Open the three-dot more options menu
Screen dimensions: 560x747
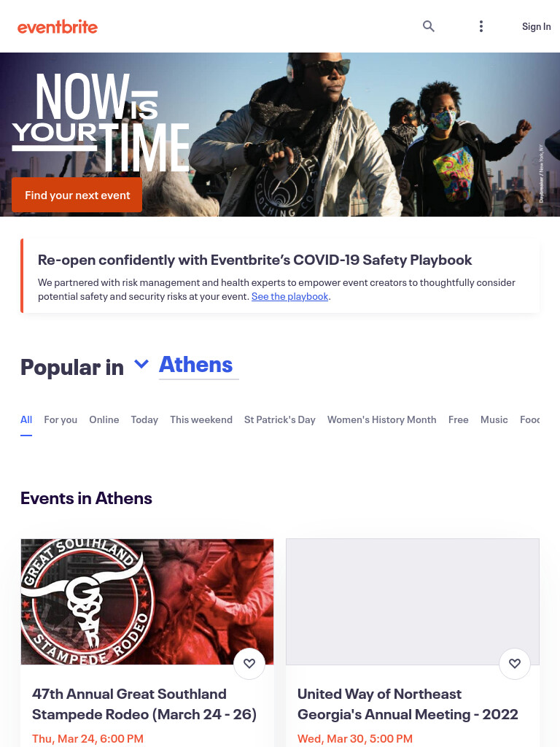(x=481, y=26)
